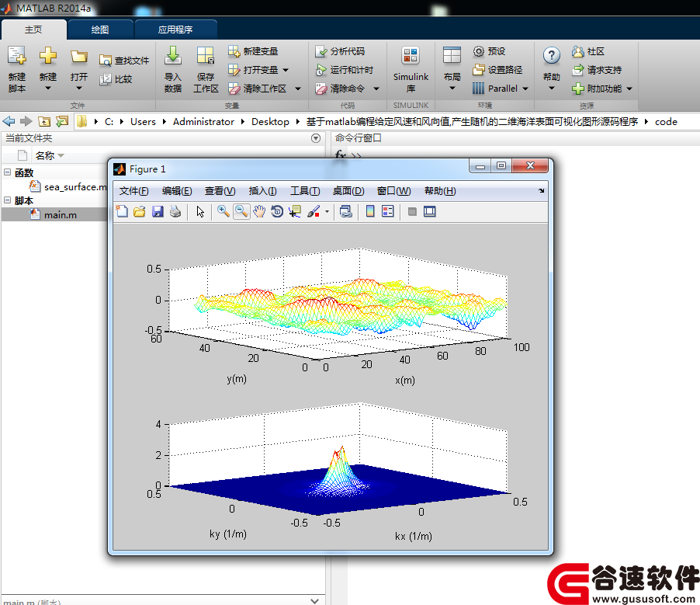
Task: Toggle Brush data tool
Action: tap(314, 211)
